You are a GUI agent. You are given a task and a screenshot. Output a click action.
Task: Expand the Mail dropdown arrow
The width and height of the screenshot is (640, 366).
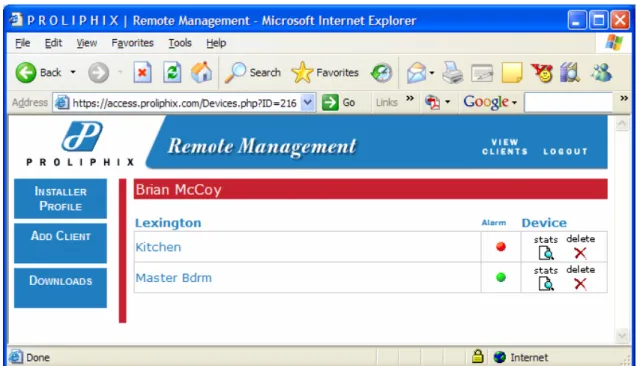[x=432, y=73]
